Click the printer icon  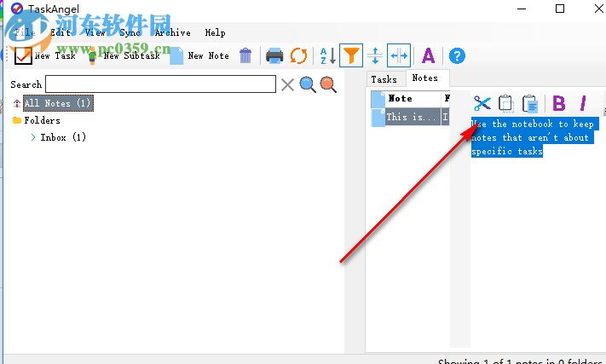click(274, 55)
